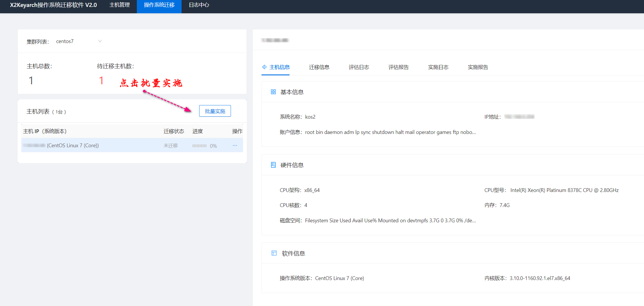This screenshot has height=306, width=644.
Task: Click the CPU架构 x86_64 value
Action: tap(312, 190)
